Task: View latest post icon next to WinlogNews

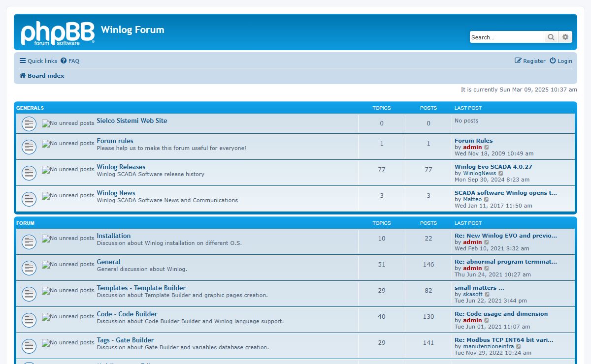Action: coord(501,173)
